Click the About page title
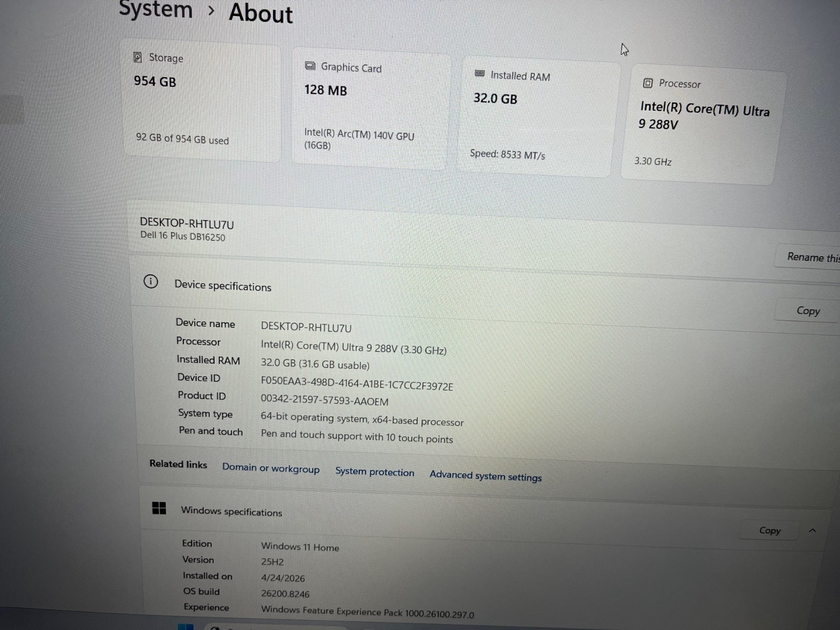 click(261, 13)
